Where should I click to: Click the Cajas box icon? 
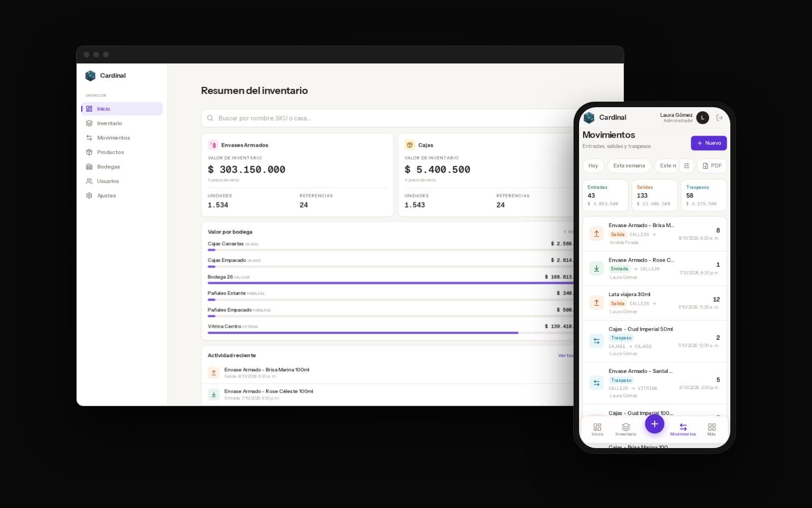pyautogui.click(x=410, y=145)
